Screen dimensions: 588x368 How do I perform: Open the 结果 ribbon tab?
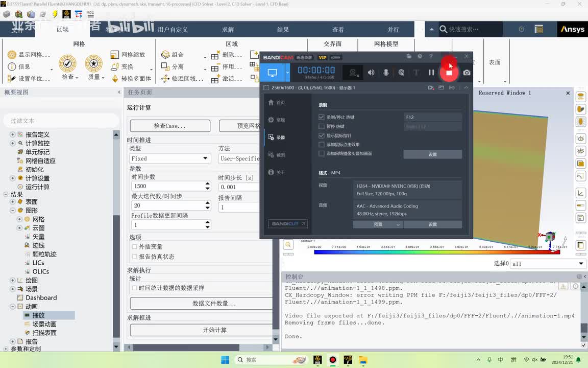point(283,29)
